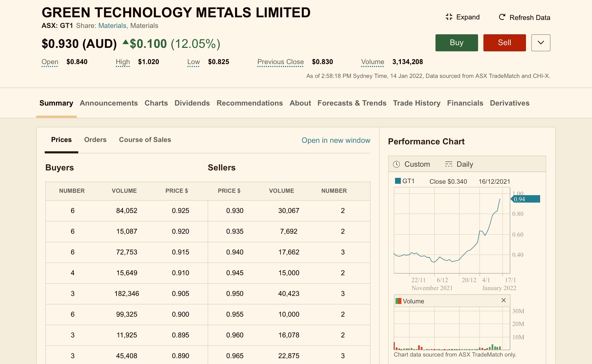Click the Open label definition
The image size is (592, 364).
50,62
